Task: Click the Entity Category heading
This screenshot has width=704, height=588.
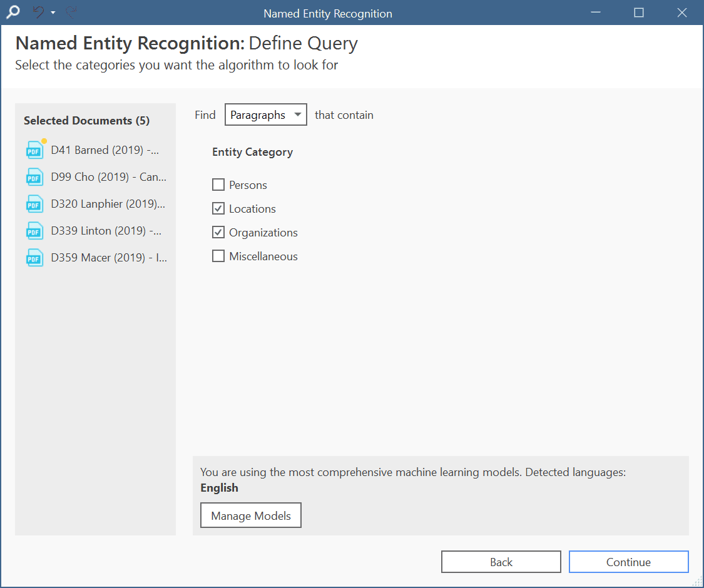Action: coord(252,152)
